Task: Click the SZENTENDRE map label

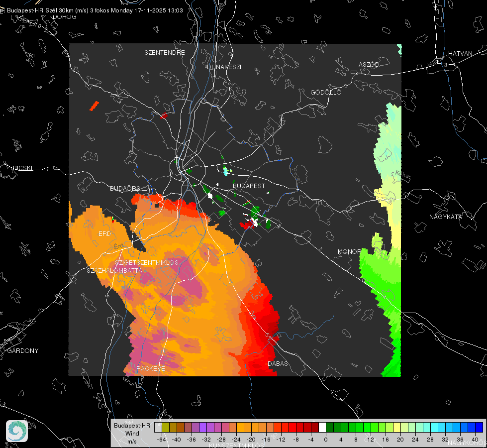Action: pyautogui.click(x=165, y=53)
